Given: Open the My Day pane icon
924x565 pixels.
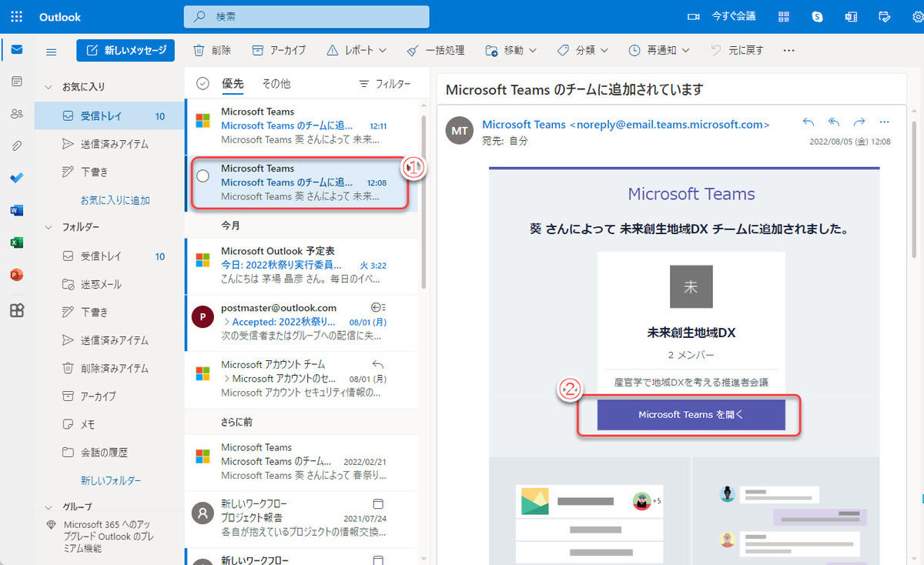Looking at the screenshot, I should [885, 16].
